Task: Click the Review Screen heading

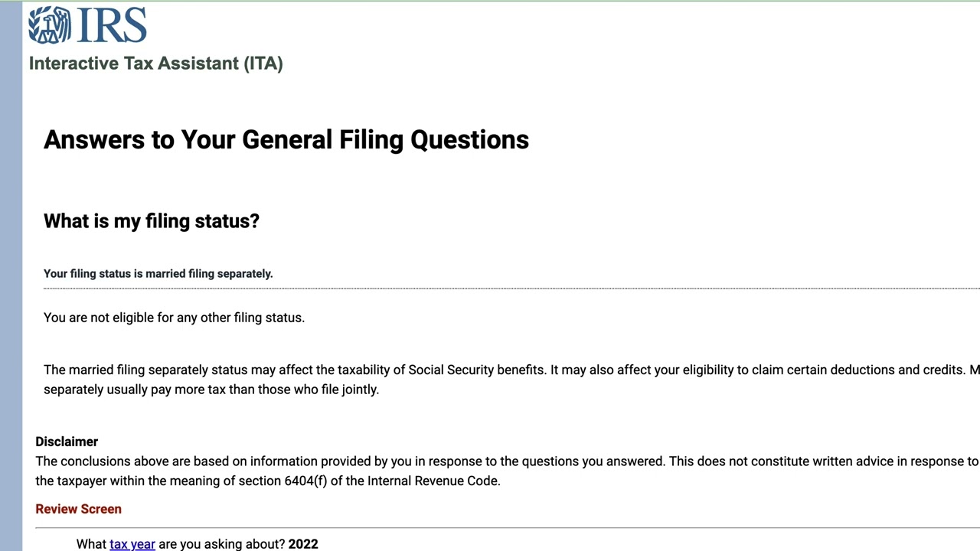Action: point(78,509)
